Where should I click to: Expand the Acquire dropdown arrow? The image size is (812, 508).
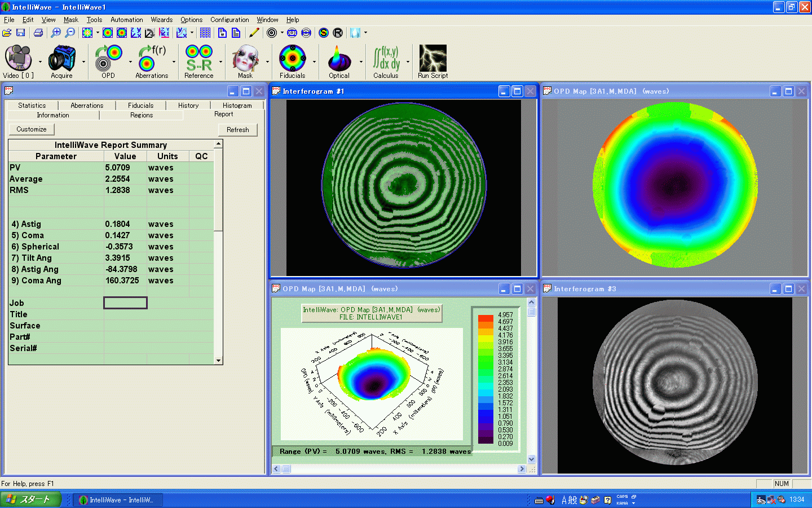[83, 62]
